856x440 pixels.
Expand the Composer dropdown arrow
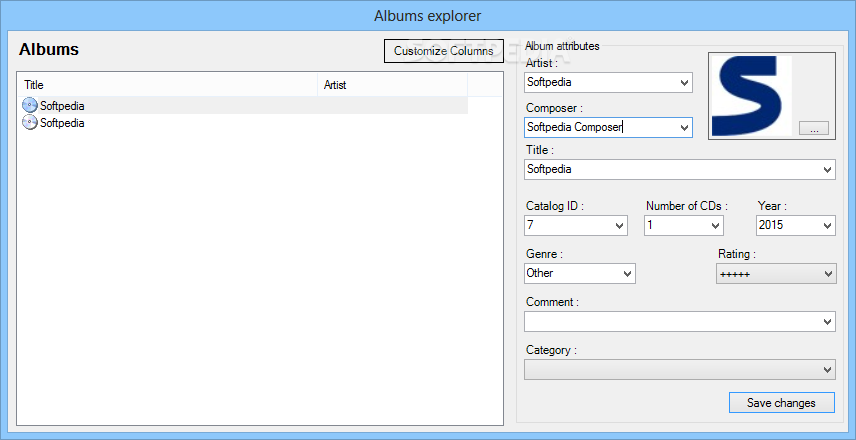685,128
